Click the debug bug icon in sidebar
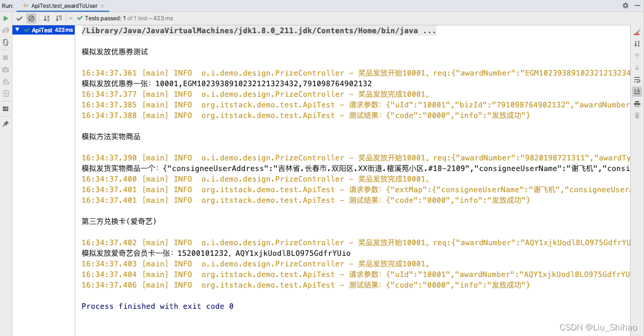 (x=6, y=82)
